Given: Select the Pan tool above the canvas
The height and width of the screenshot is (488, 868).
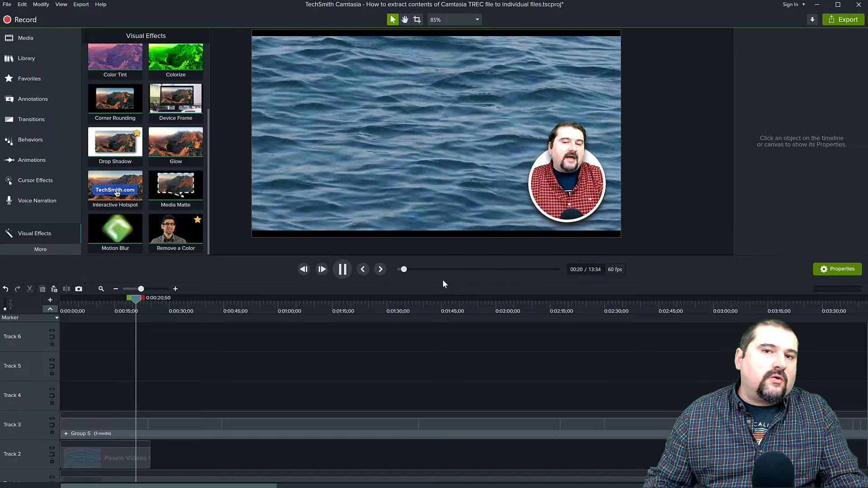Looking at the screenshot, I should click(x=405, y=19).
